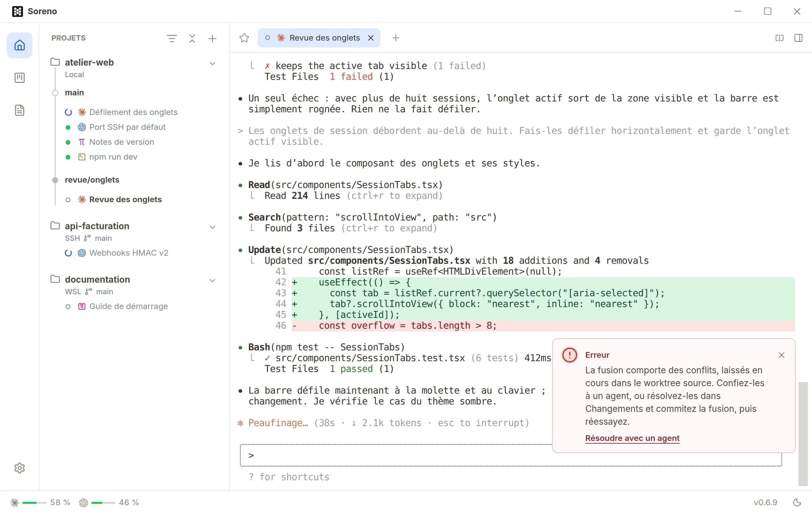Click the api-facturation folder icon

tap(55, 226)
